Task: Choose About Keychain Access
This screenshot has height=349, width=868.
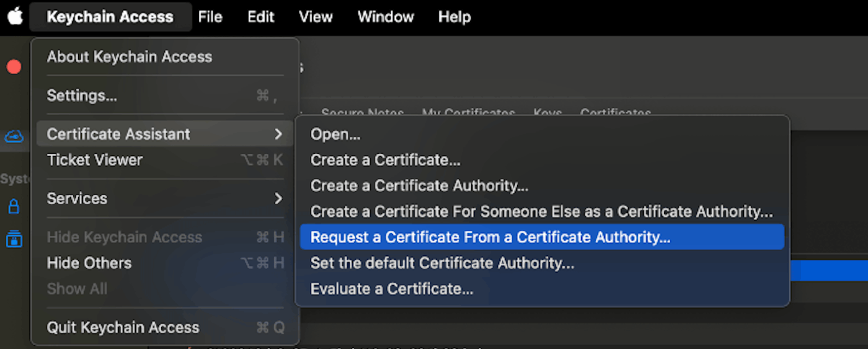Action: point(165,57)
